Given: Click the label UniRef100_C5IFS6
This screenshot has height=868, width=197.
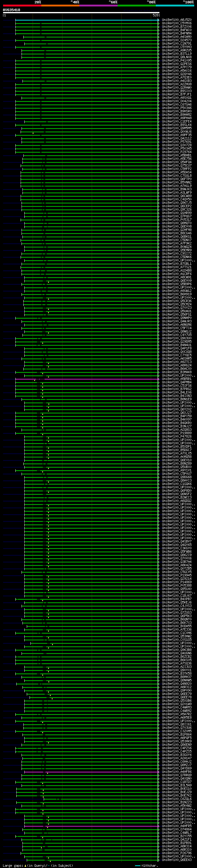Looking at the screenshot, I should point(177,386).
